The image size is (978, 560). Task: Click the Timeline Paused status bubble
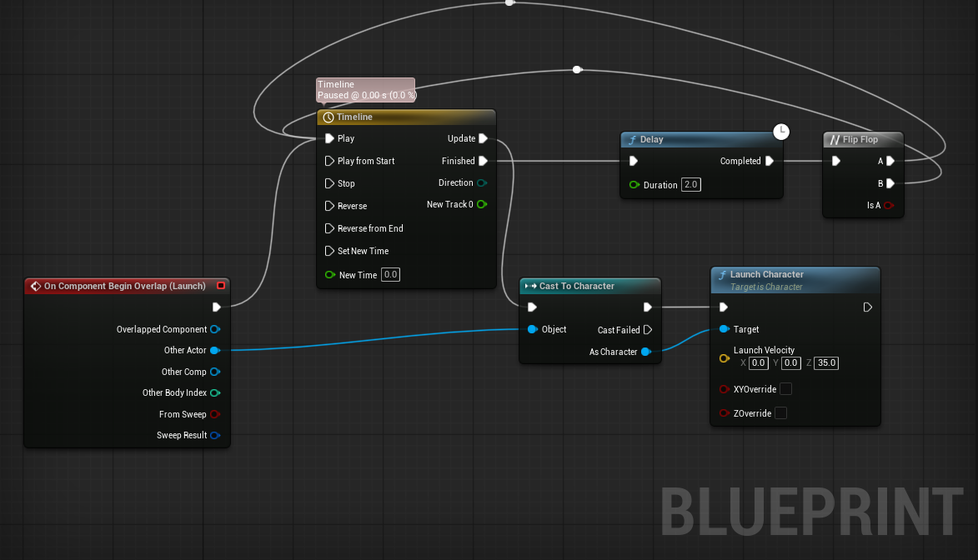365,90
